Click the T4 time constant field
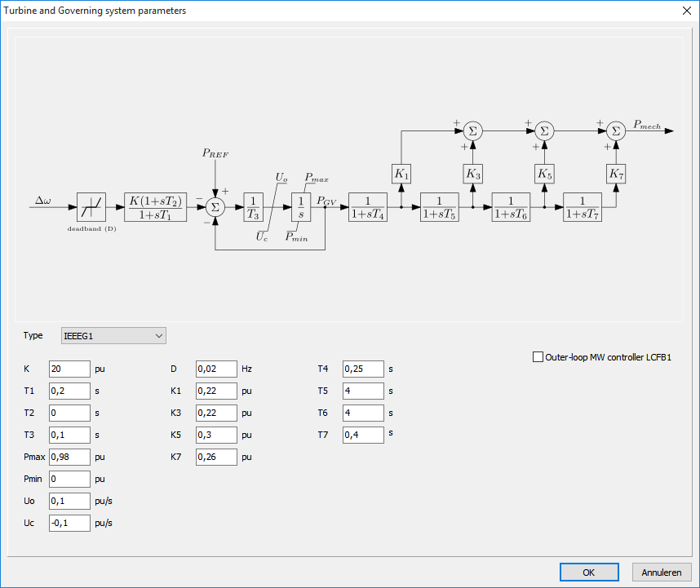Viewport: 700px width, 588px height. 363,369
